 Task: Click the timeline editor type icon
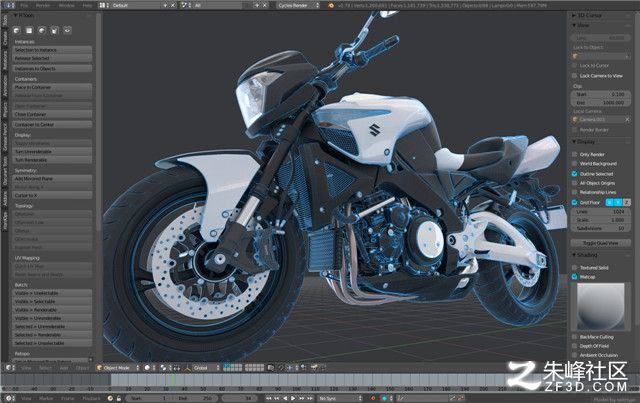click(x=9, y=398)
